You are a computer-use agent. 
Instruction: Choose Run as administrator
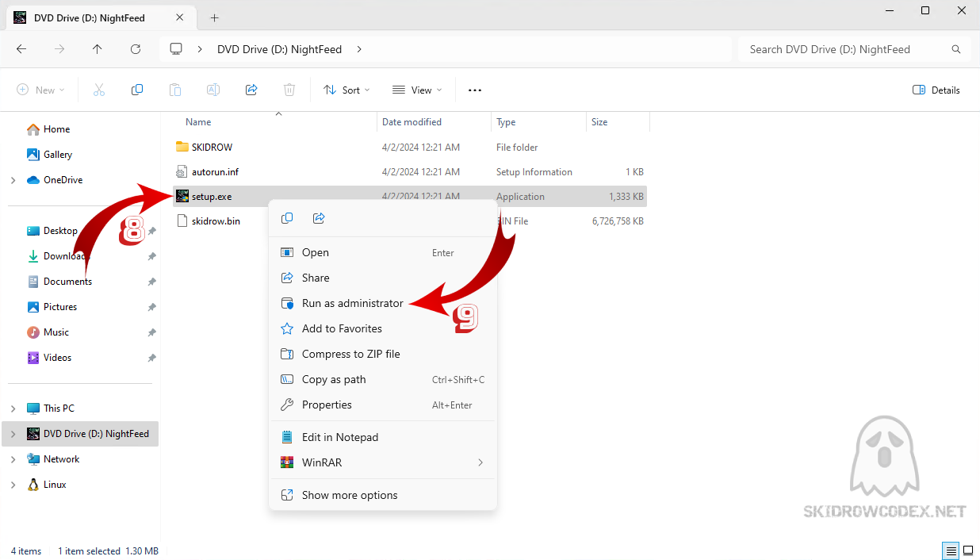point(383,303)
